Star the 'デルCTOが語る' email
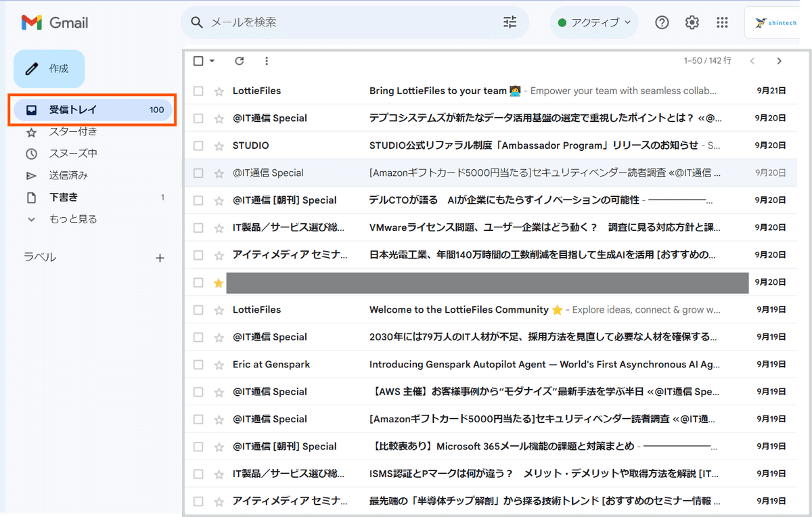The height and width of the screenshot is (517, 812). (219, 201)
